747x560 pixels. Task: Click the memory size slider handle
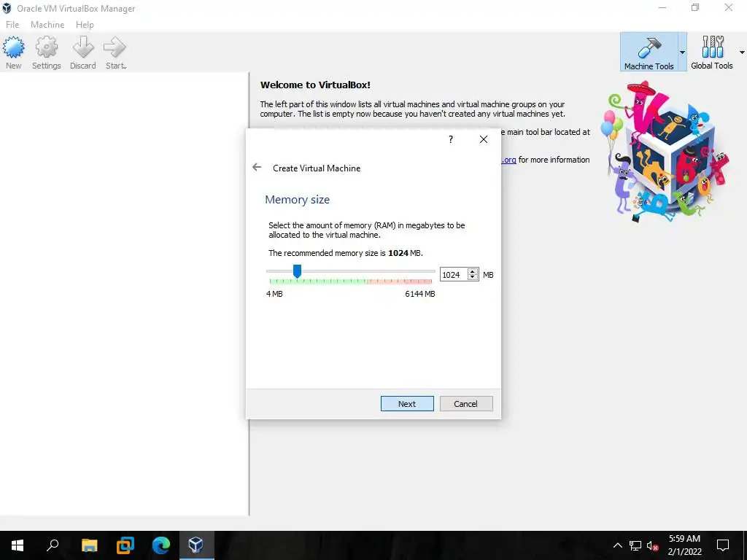point(297,271)
